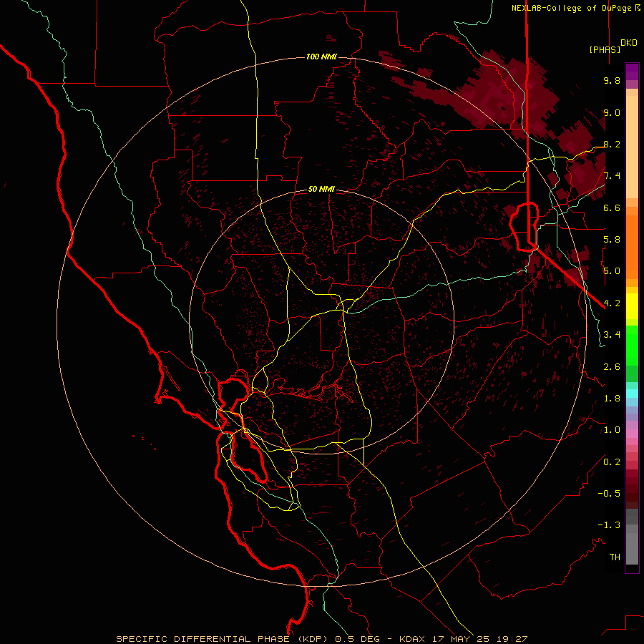Click the Specific Differential Phase KDAX caption

(x=321, y=639)
